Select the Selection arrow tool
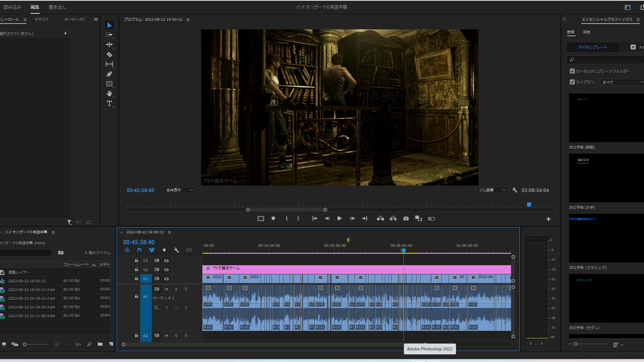644x362 pixels. [109, 25]
